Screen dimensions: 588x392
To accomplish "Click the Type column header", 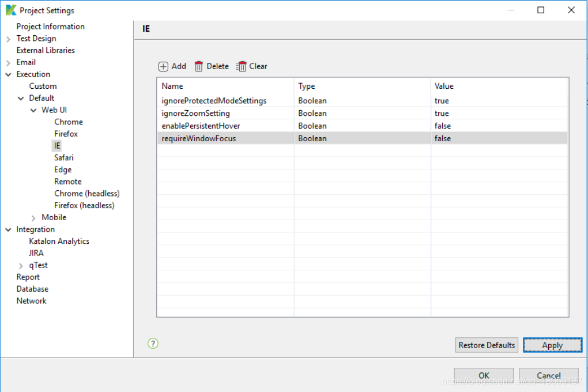I will (363, 86).
